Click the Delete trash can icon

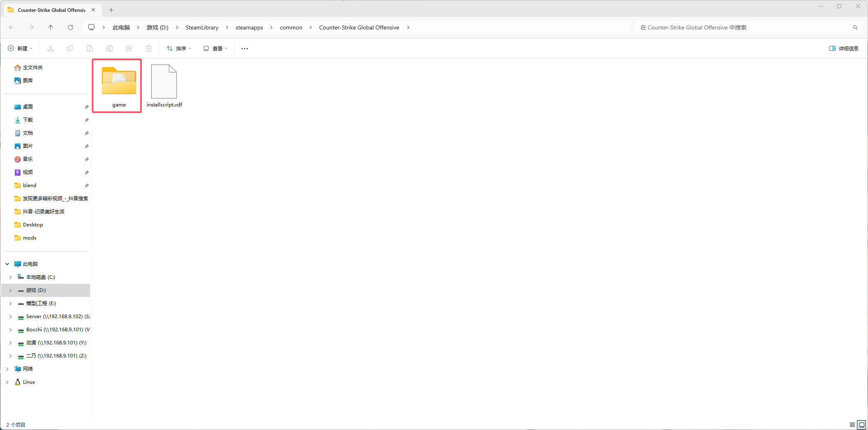[x=149, y=48]
